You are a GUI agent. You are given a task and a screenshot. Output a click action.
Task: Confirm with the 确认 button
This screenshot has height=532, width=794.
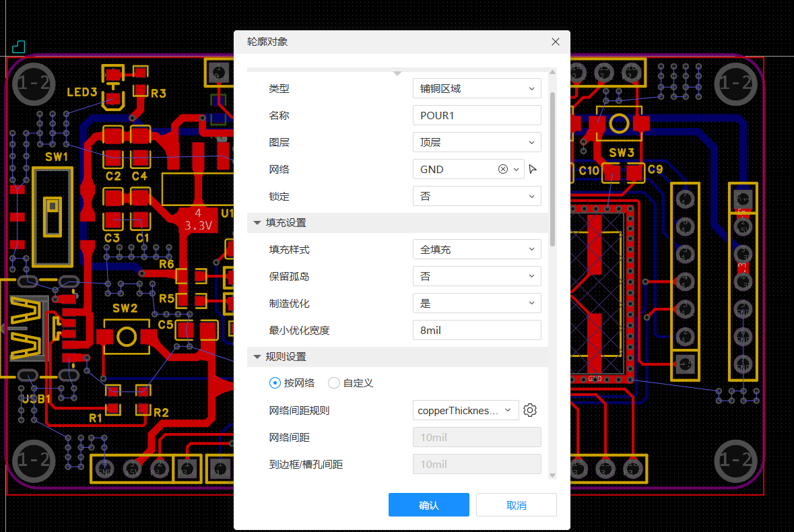point(429,505)
